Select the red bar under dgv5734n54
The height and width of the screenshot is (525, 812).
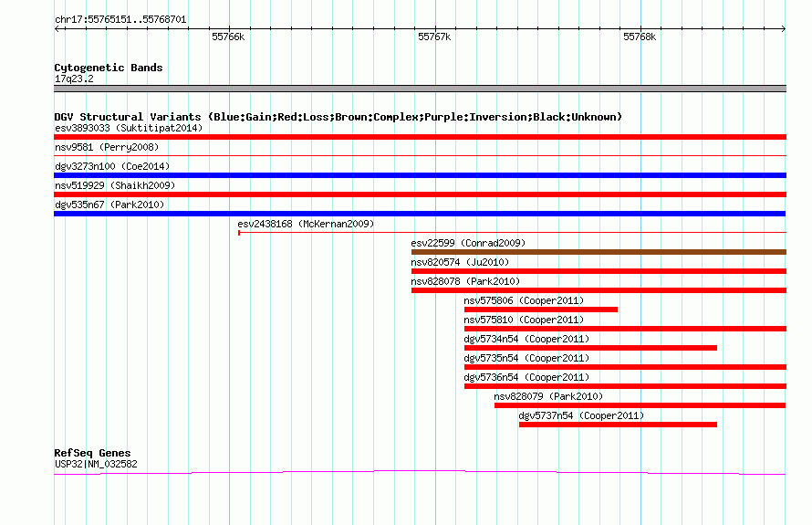pyautogui.click(x=590, y=348)
